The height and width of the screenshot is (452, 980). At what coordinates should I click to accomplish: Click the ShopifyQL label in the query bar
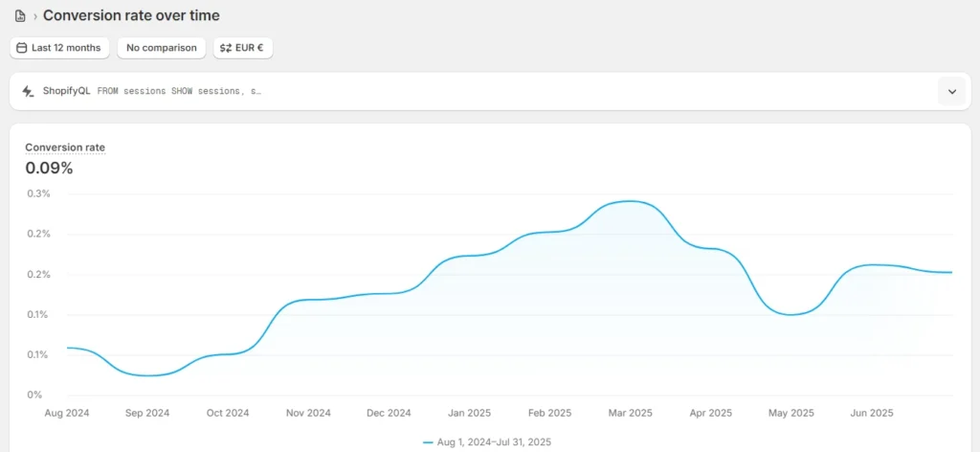(x=66, y=91)
